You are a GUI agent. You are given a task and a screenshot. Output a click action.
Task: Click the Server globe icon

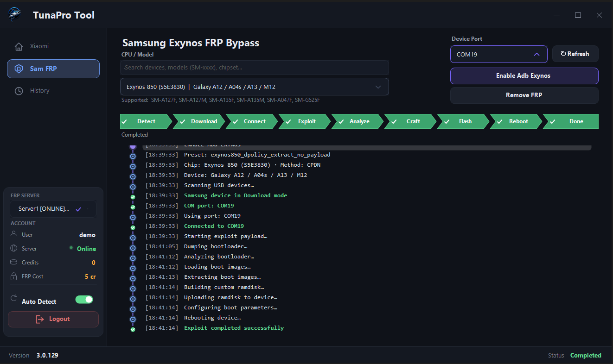click(13, 248)
